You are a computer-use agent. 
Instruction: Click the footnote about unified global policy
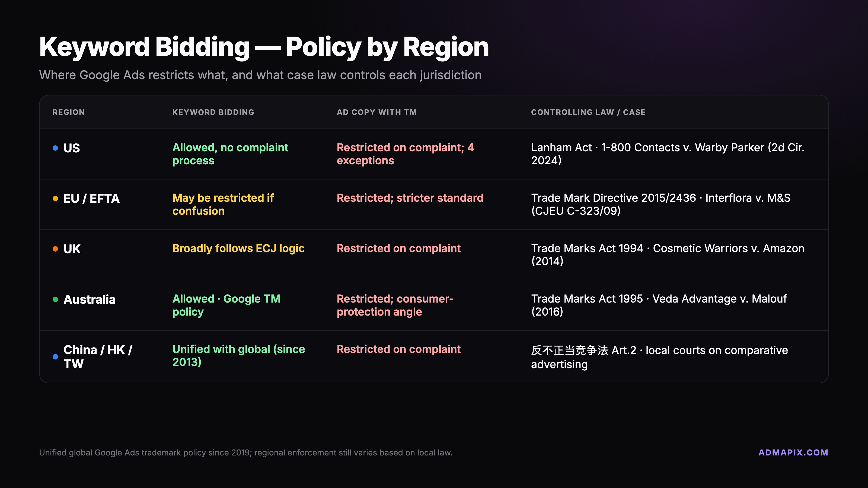pos(246,453)
